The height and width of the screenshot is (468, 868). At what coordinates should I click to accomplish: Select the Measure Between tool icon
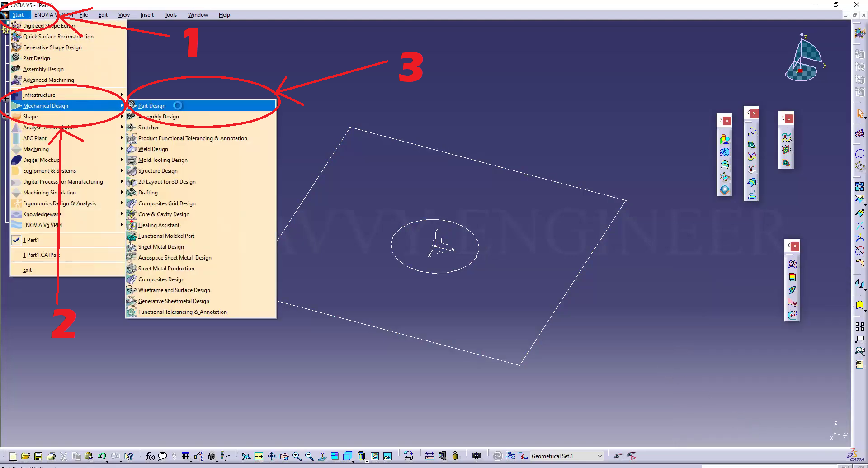429,456
